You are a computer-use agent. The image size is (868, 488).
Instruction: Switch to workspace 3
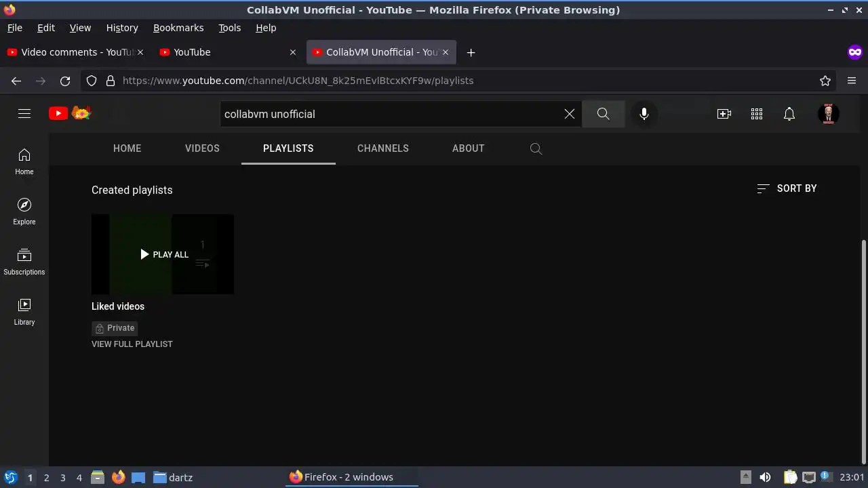point(62,478)
